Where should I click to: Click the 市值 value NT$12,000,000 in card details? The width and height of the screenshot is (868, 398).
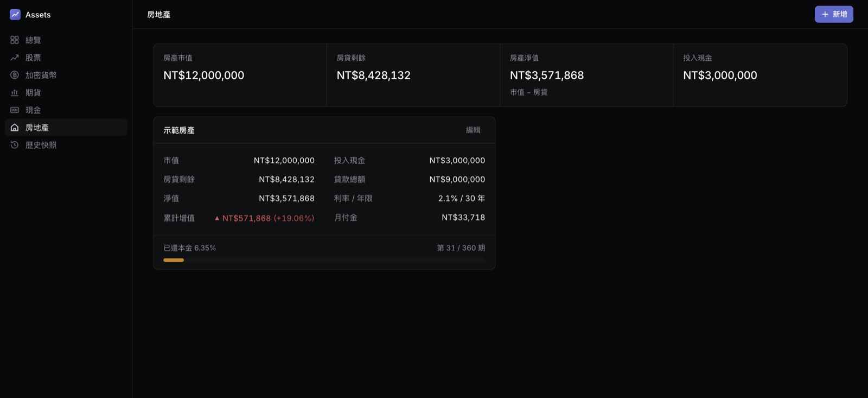pos(284,161)
